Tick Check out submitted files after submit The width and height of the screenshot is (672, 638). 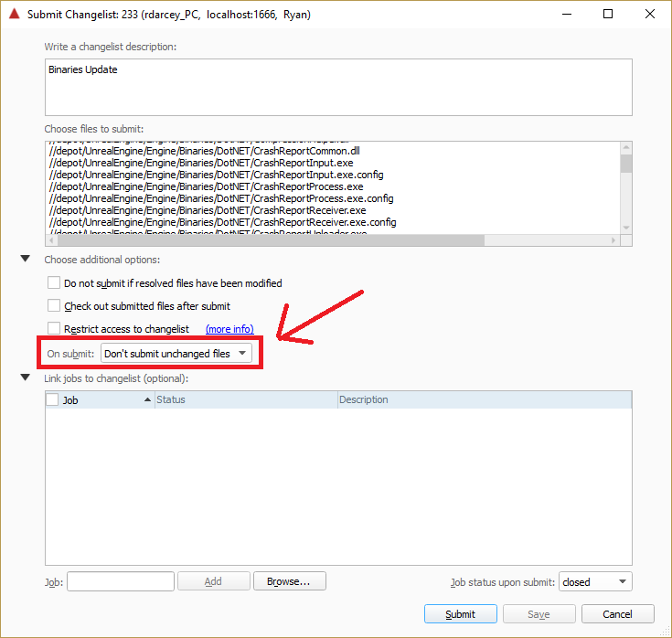coord(54,305)
